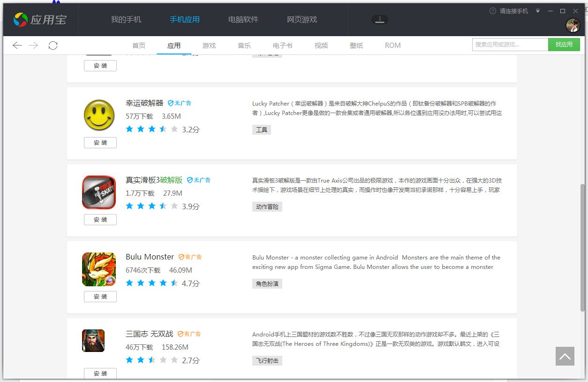The image size is (588, 382).
Task: Open the user profile avatar
Action: 573,25
